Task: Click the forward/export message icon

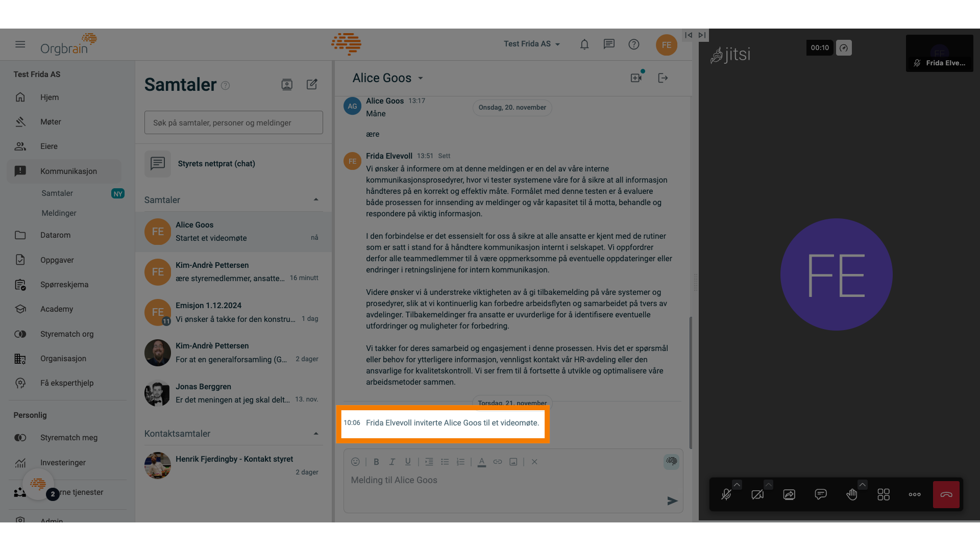Action: (663, 78)
